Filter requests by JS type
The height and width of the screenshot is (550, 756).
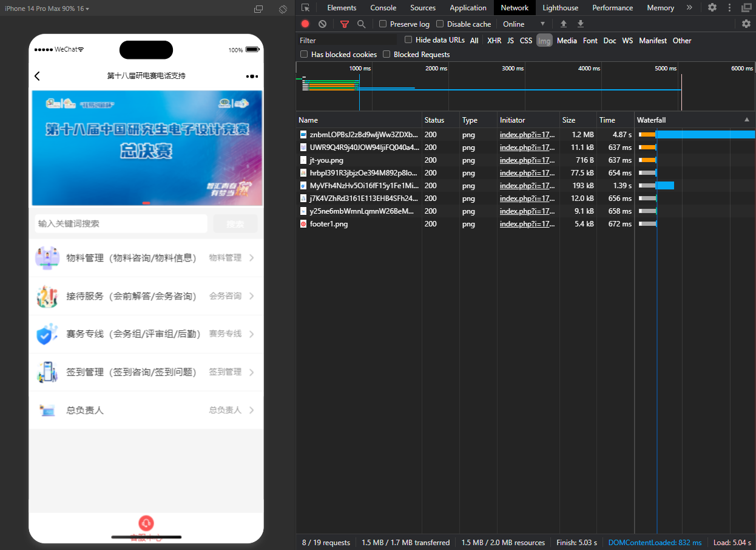click(x=510, y=41)
